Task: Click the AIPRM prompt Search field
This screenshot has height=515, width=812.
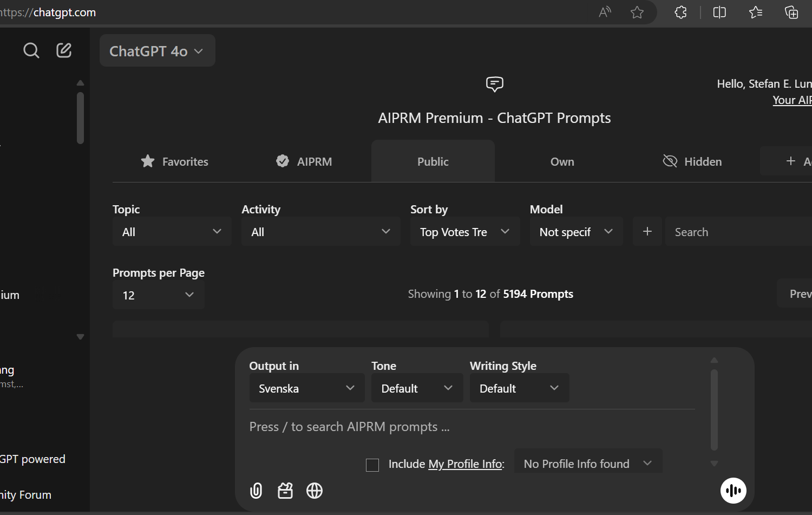Action: tap(738, 232)
